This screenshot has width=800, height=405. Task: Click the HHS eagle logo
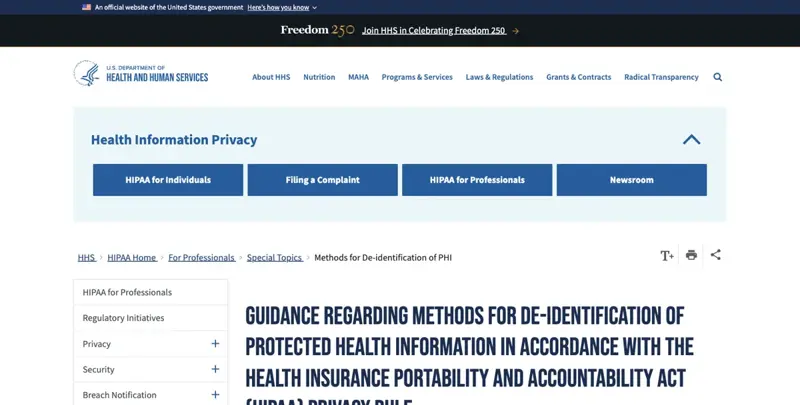coord(87,73)
